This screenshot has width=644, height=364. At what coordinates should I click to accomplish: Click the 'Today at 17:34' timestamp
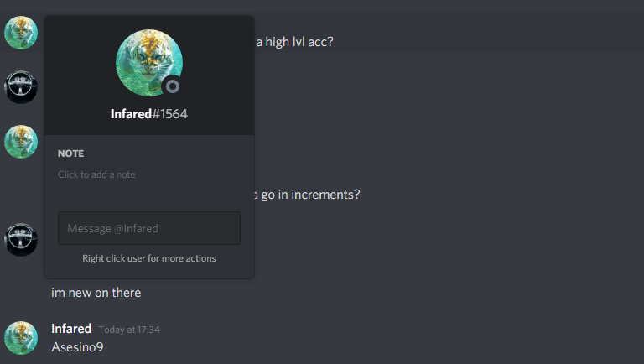pos(129,330)
